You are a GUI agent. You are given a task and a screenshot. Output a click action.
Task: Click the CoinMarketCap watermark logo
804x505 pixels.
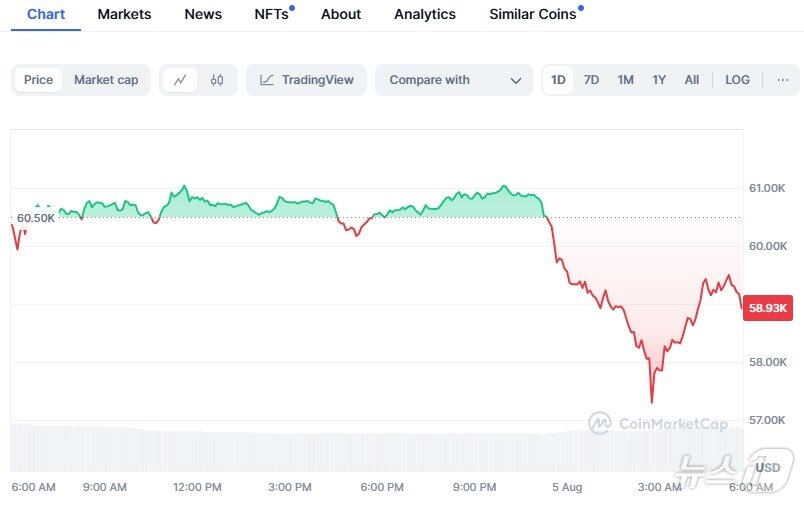click(658, 423)
